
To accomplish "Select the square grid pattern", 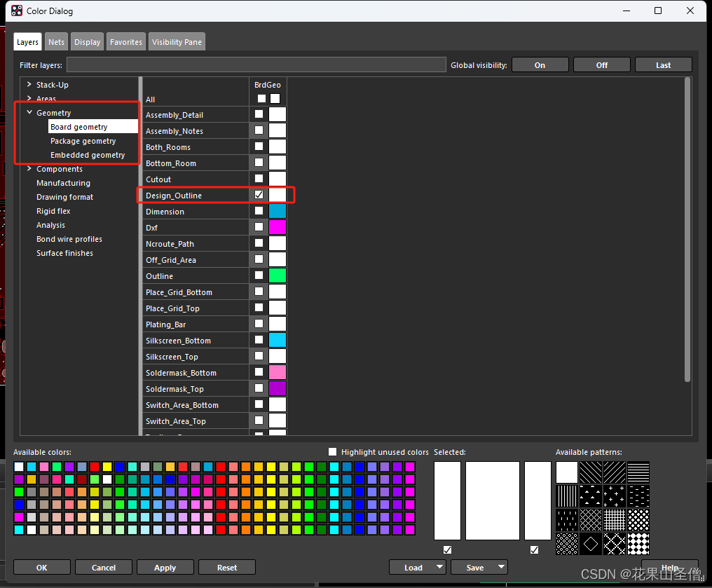I will (615, 520).
